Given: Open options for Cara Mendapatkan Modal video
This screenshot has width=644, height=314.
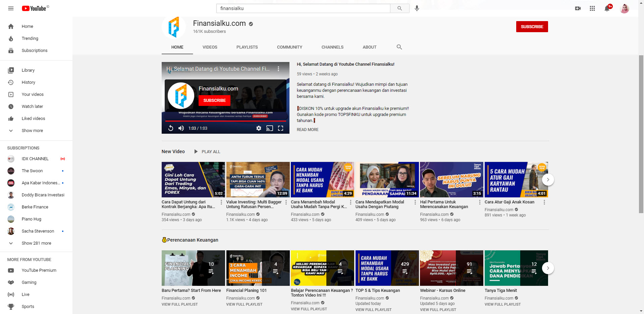Looking at the screenshot, I should point(415,202).
